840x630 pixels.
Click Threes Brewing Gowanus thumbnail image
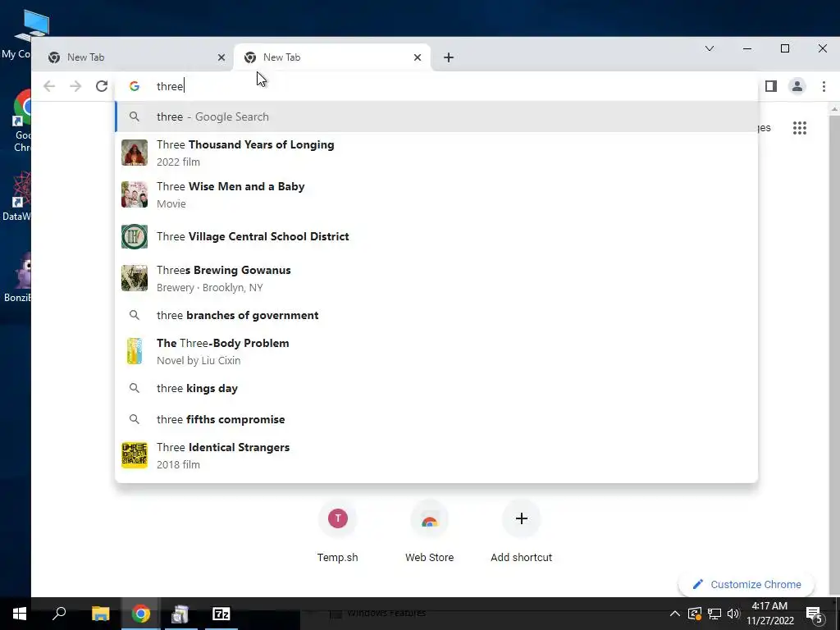(x=135, y=278)
